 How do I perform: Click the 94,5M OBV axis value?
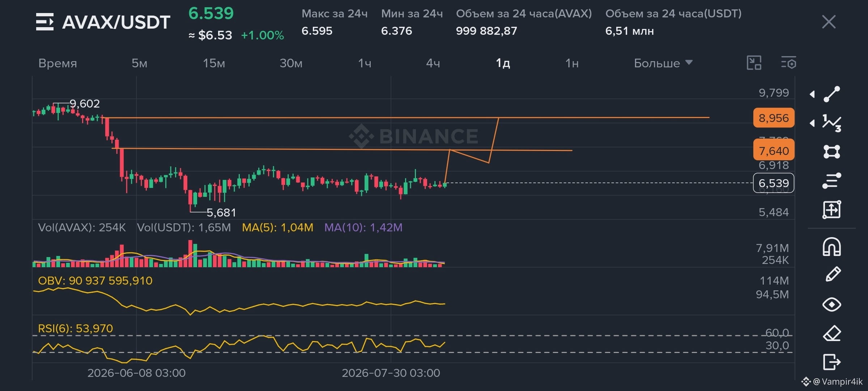coord(772,294)
